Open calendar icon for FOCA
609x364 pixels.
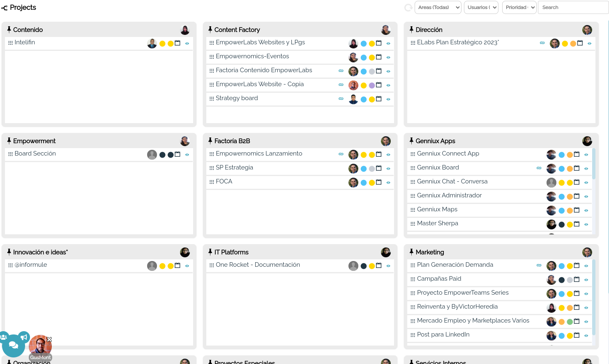pos(379,182)
